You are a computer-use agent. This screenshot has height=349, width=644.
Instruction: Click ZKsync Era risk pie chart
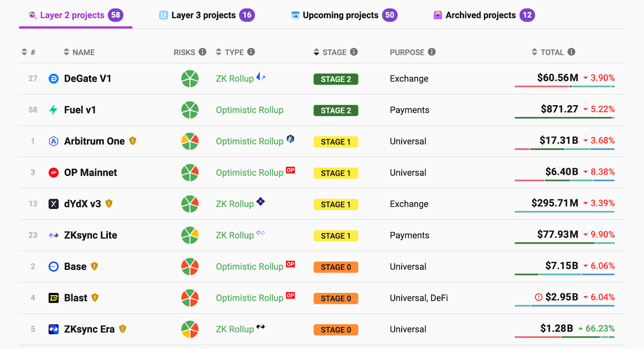coord(190,329)
